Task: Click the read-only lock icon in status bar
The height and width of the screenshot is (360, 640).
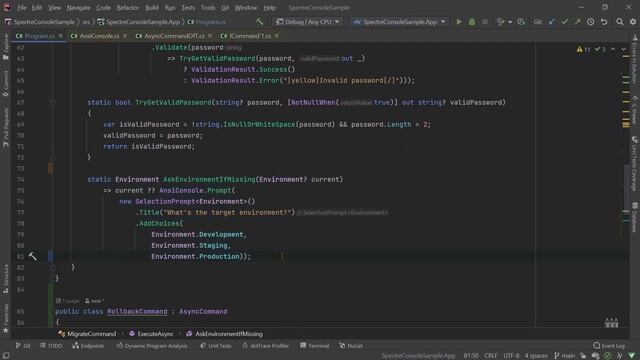Action: tap(583, 356)
